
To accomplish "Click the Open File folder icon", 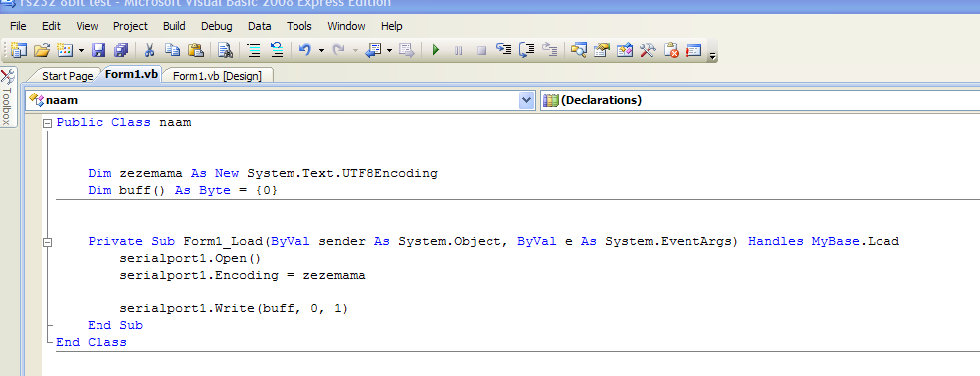I will click(x=41, y=50).
